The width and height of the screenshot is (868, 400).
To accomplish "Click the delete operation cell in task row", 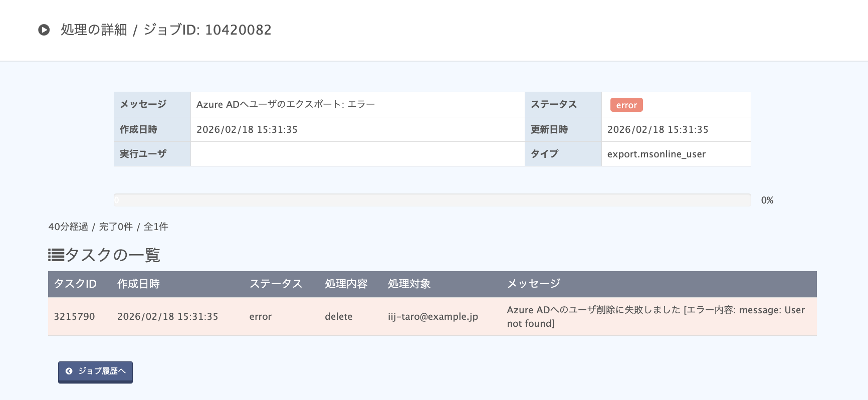I will (x=339, y=317).
